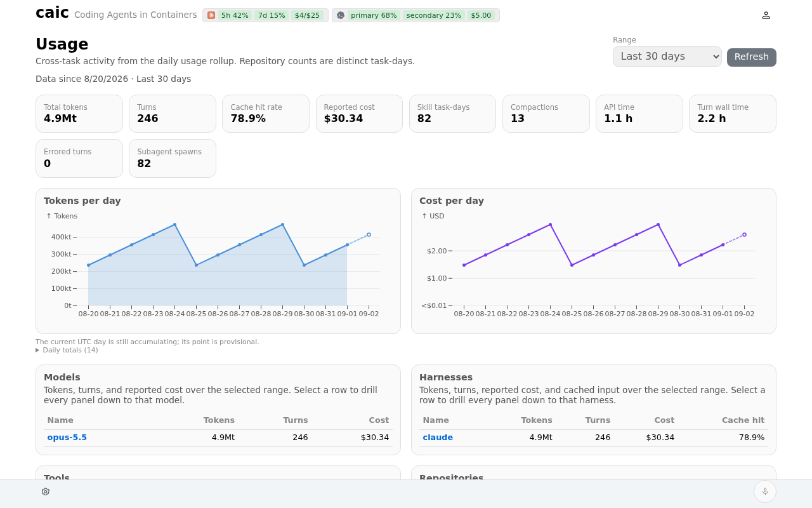Open the Range dropdown Last 30 days
Screen dimensions: 812x508
[x=667, y=57]
